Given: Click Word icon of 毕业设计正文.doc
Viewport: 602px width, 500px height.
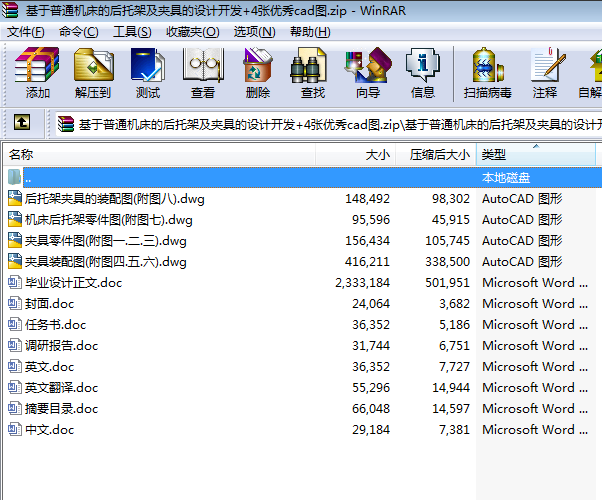Looking at the screenshot, I should pos(15,282).
